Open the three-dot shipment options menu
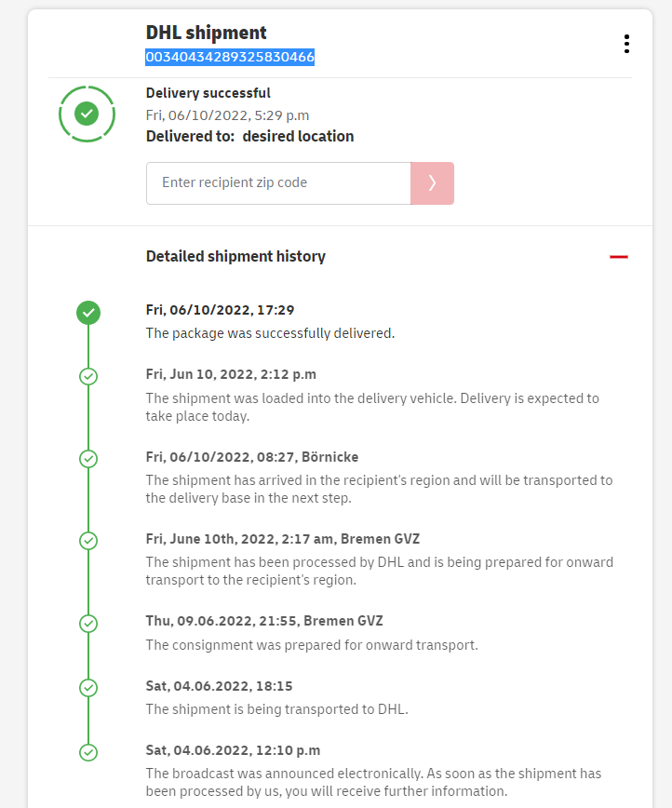 pos(626,44)
